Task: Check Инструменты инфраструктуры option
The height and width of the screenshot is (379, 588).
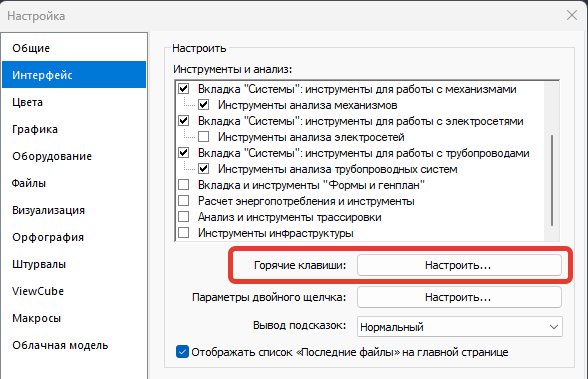Action: pos(183,233)
